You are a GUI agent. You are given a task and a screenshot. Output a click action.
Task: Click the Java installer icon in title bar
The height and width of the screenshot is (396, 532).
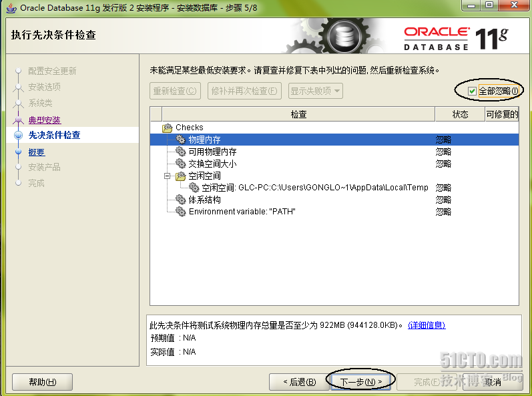pyautogui.click(x=11, y=8)
